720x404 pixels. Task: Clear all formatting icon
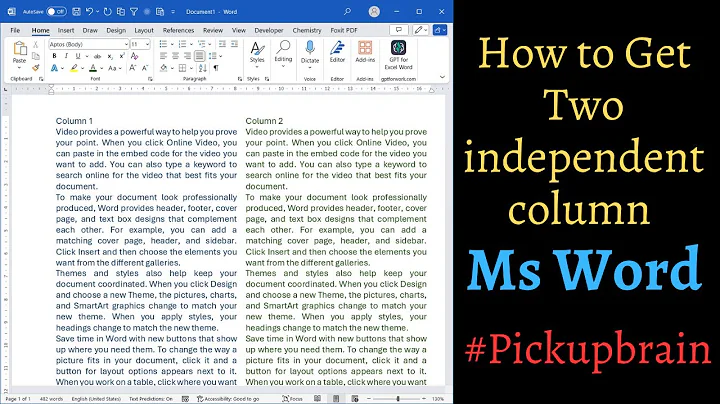pos(135,56)
